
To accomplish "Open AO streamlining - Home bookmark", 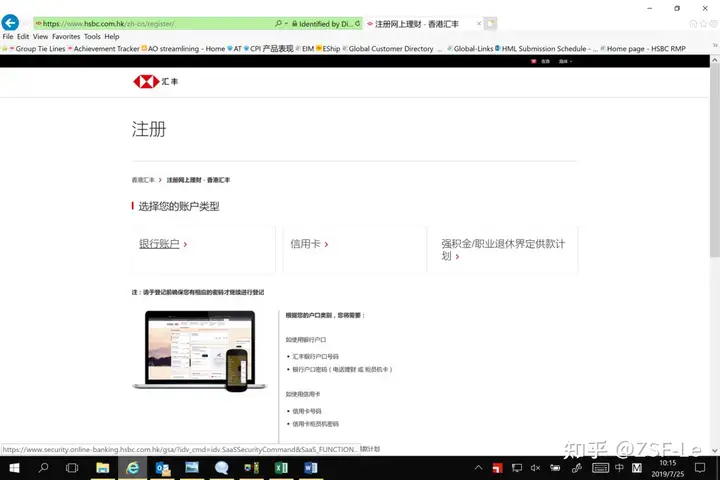I will (x=183, y=49).
